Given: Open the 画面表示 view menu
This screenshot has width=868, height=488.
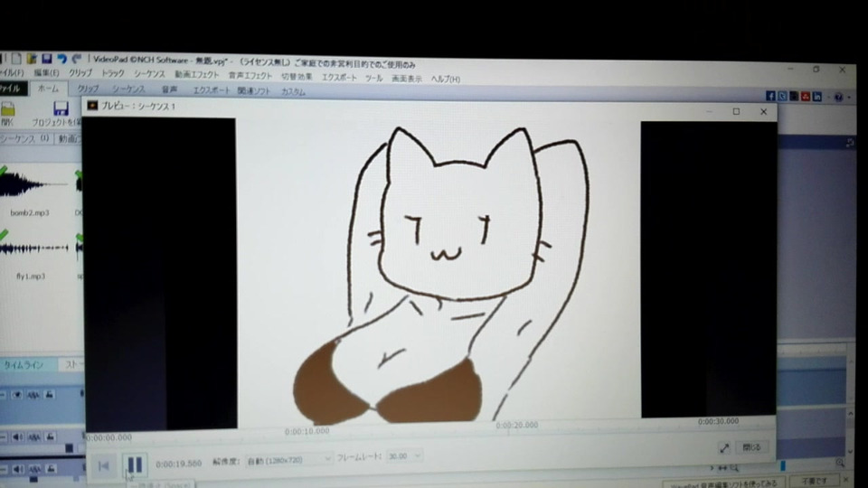Looking at the screenshot, I should click(407, 79).
